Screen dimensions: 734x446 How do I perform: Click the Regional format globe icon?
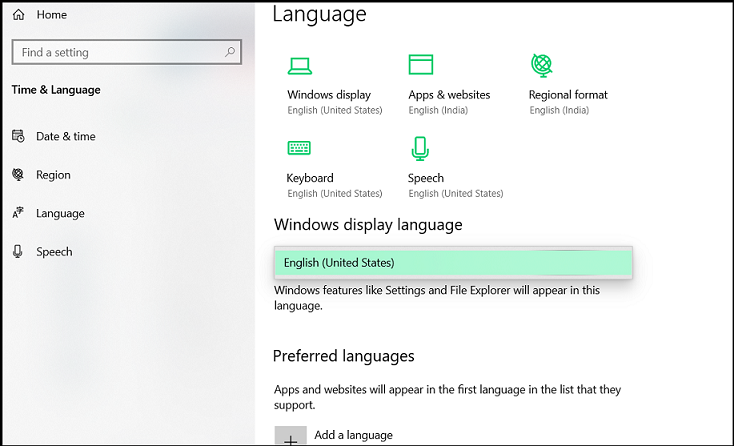[x=542, y=65]
